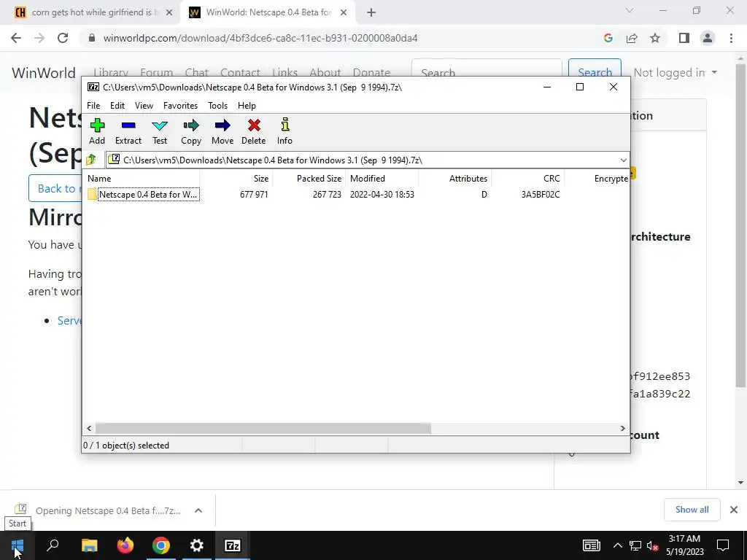Image resolution: width=747 pixels, height=560 pixels.
Task: Click the muted volume tray icon
Action: (x=652, y=545)
